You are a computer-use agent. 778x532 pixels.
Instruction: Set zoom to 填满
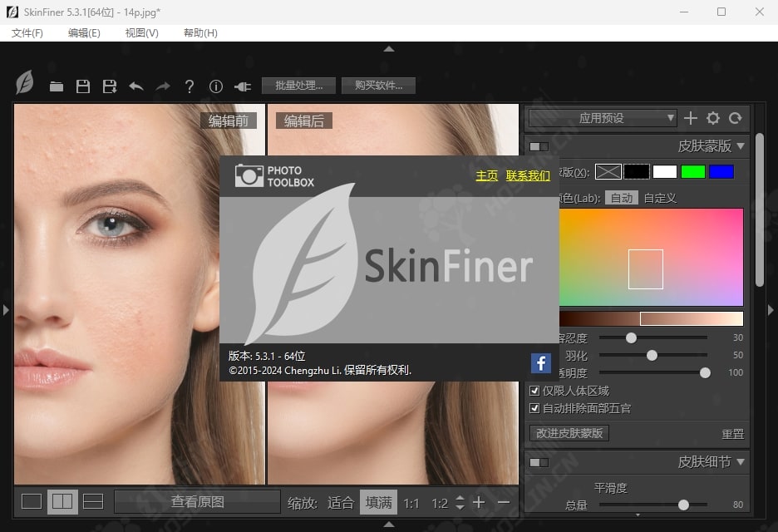(x=378, y=502)
